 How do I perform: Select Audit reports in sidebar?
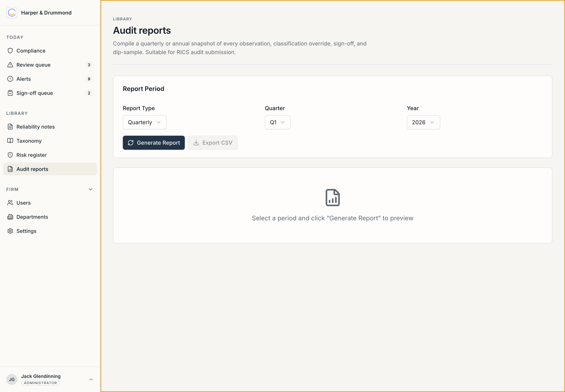[x=50, y=169]
